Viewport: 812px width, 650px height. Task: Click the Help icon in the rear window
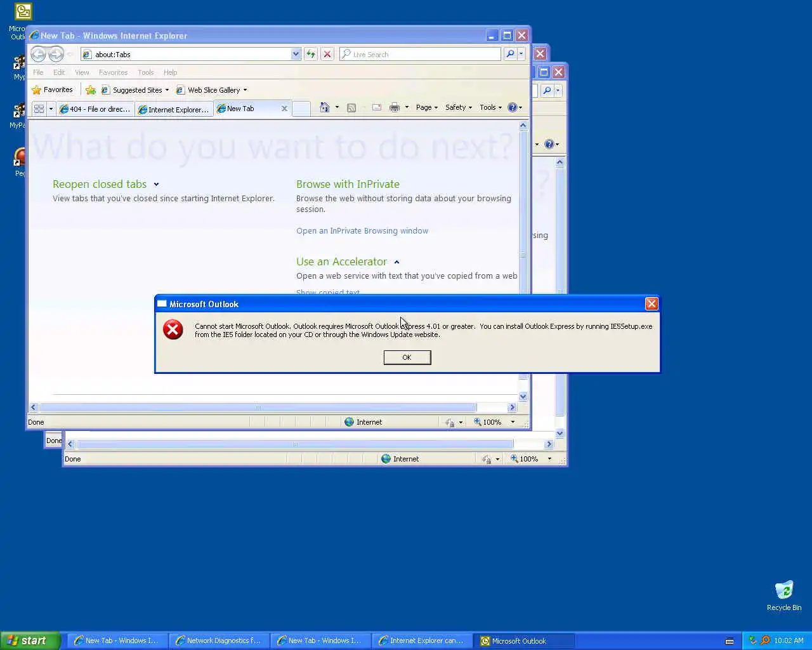549,144
